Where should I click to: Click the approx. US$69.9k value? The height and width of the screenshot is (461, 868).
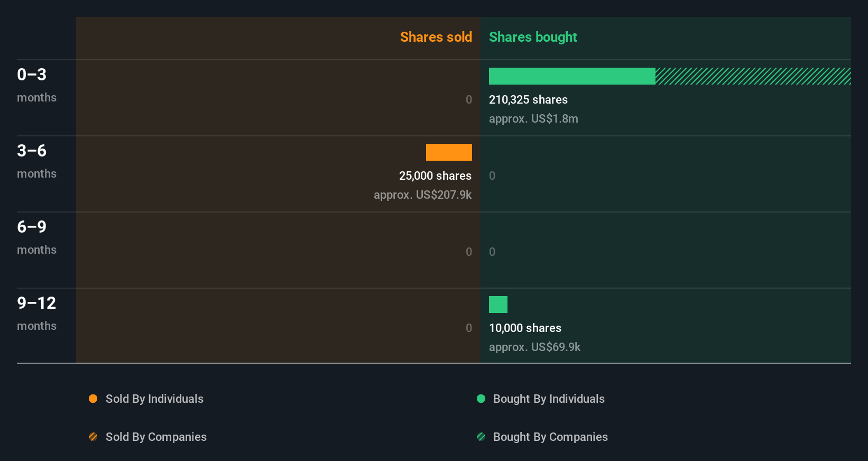[x=534, y=347]
